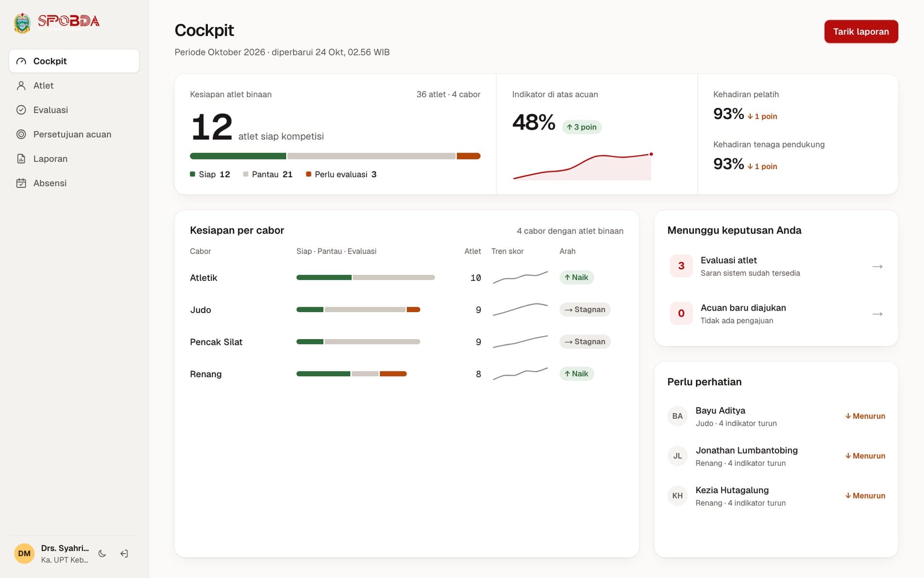Click the KH avatar for Kezia Hutagalung
The image size is (924, 578).
coord(678,496)
